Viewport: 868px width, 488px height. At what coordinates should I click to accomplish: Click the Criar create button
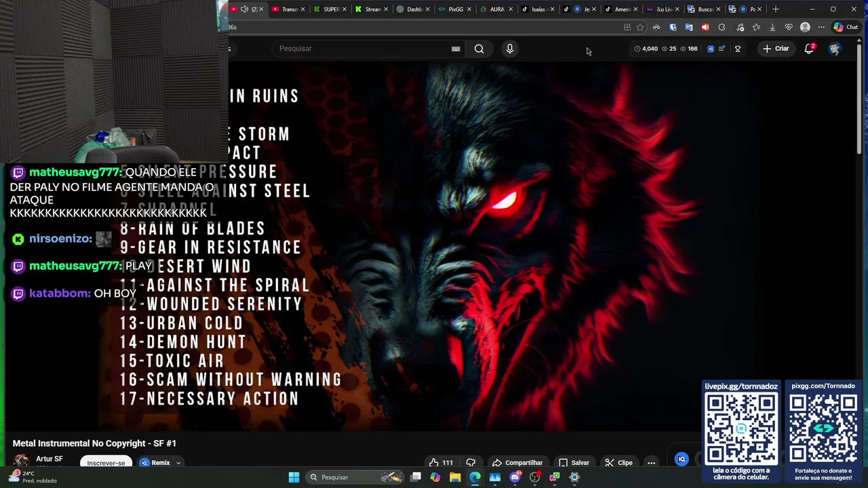coord(775,49)
